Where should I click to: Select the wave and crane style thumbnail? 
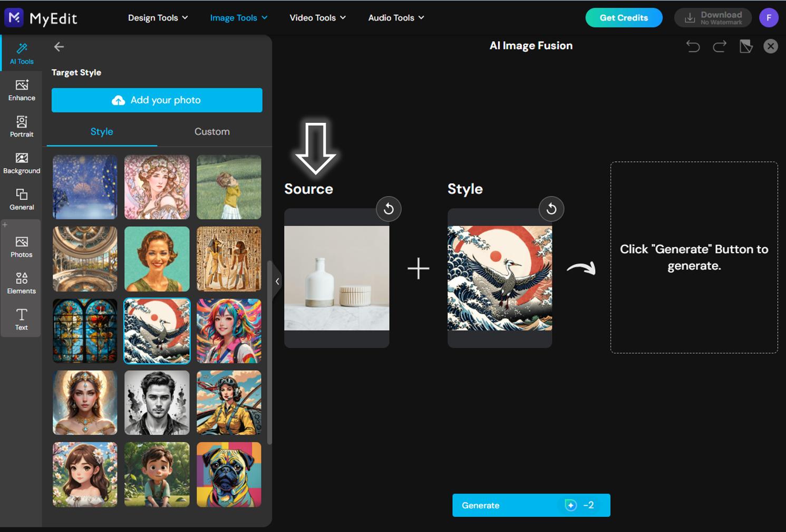pyautogui.click(x=157, y=331)
